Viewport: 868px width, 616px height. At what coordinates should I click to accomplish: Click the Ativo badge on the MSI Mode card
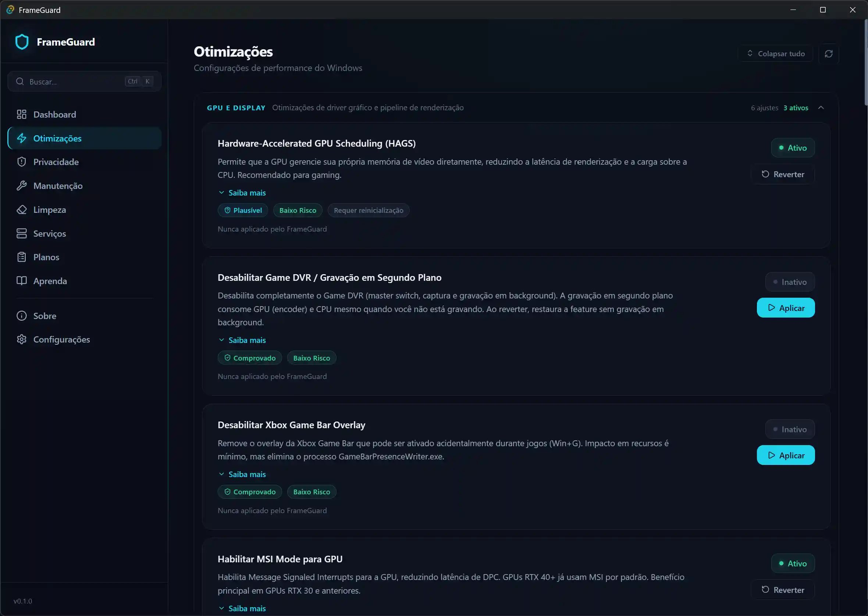click(793, 563)
